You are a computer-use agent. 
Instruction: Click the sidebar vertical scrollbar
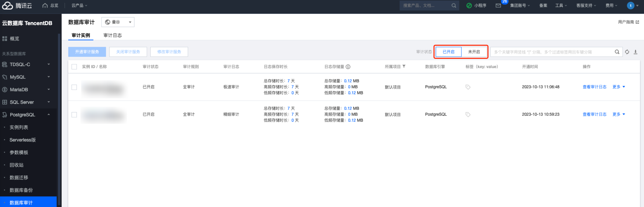point(59,120)
